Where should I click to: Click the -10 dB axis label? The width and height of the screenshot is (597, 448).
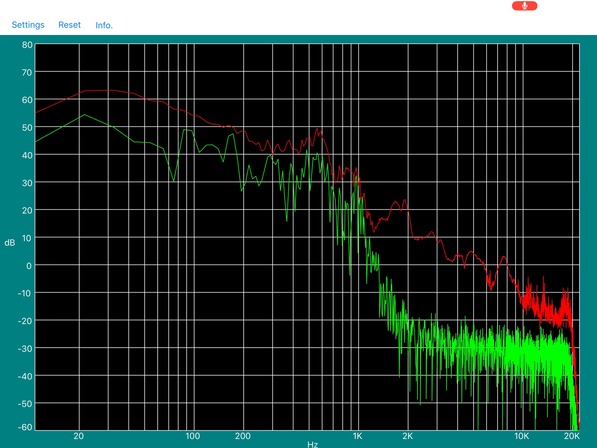tap(25, 293)
